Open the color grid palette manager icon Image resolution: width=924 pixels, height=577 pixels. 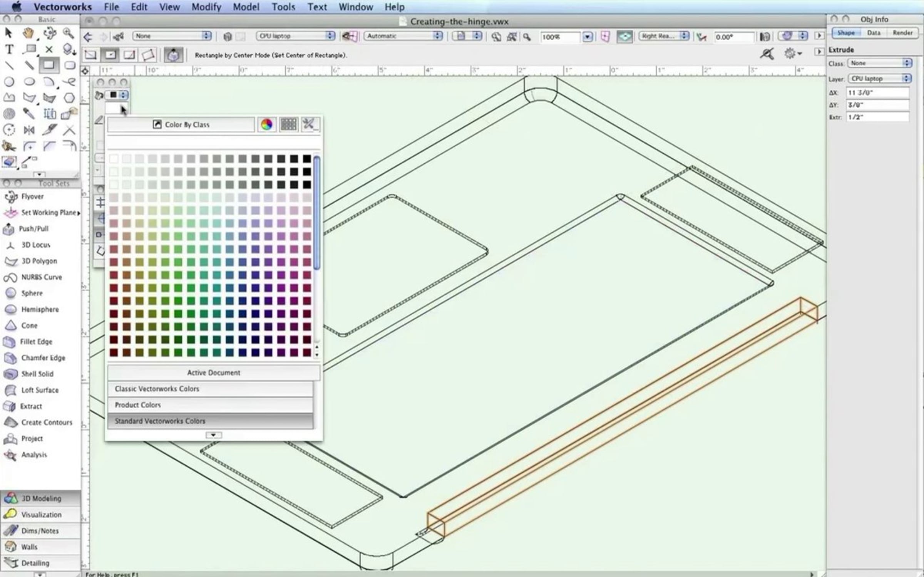288,124
